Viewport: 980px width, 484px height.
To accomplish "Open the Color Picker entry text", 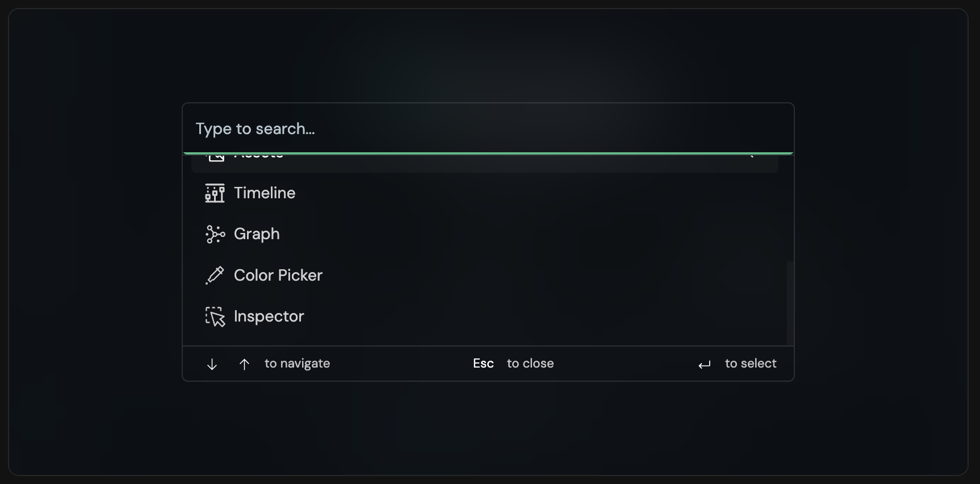I will click(x=278, y=276).
